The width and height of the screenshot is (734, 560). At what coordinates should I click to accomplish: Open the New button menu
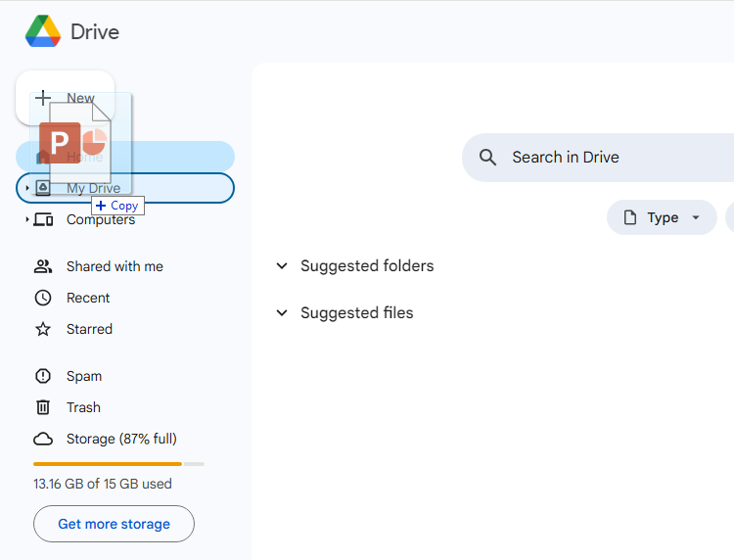click(65, 98)
